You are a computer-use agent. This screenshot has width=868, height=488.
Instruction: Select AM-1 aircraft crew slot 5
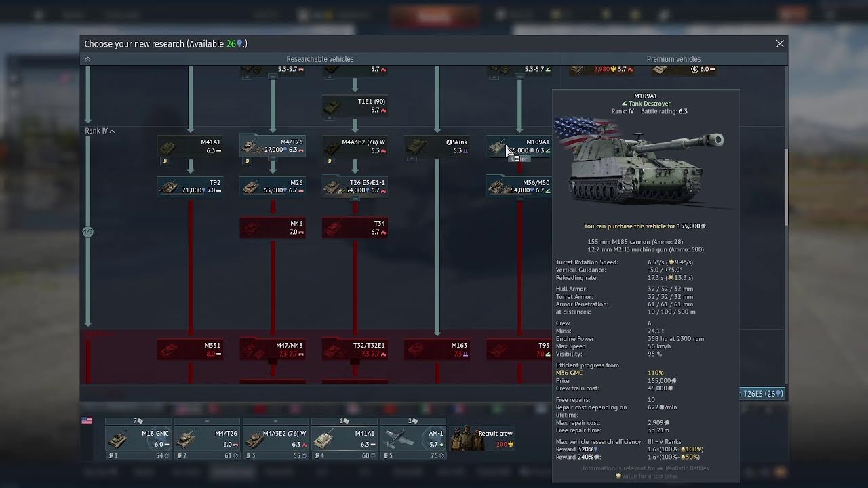(x=413, y=439)
